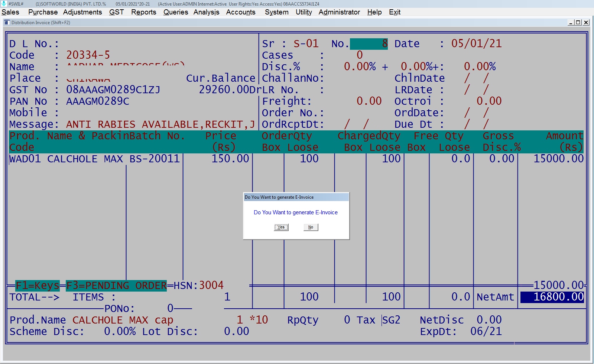
Task: Open the Accounts menu
Action: coord(241,12)
